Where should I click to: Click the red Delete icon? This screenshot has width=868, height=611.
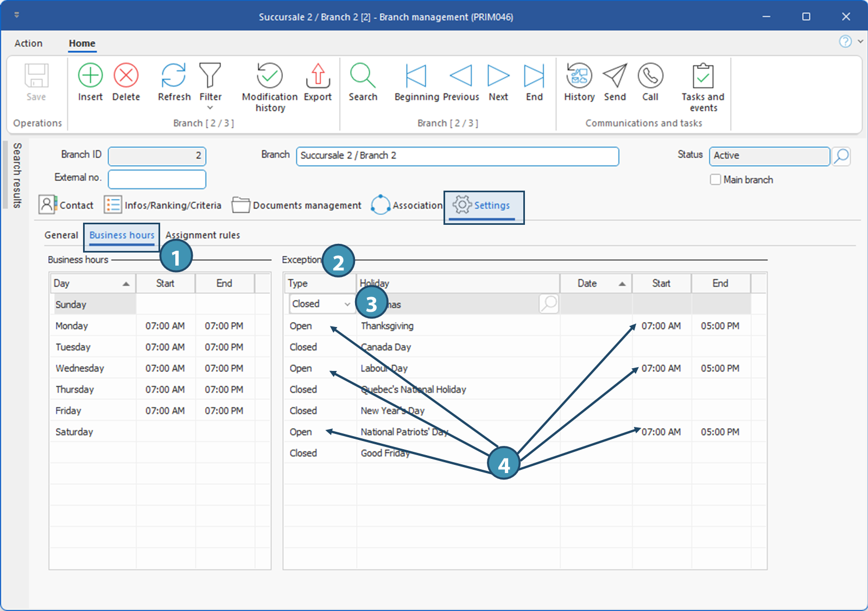pos(126,76)
